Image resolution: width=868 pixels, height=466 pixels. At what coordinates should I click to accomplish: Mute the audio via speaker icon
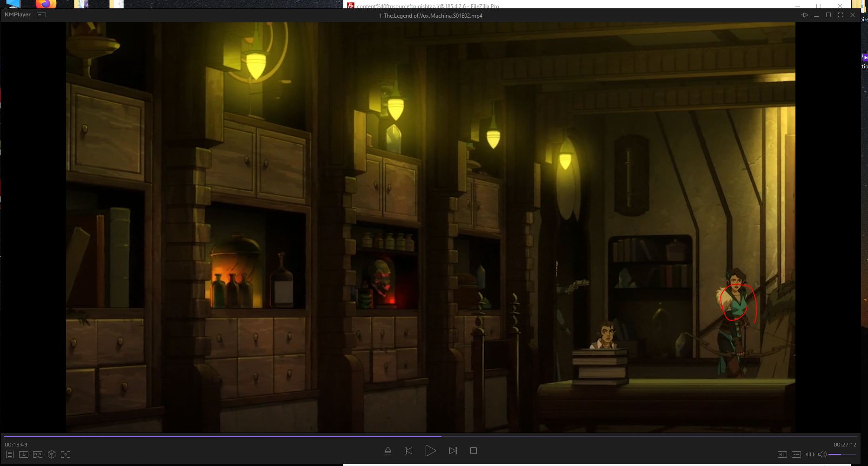click(822, 454)
